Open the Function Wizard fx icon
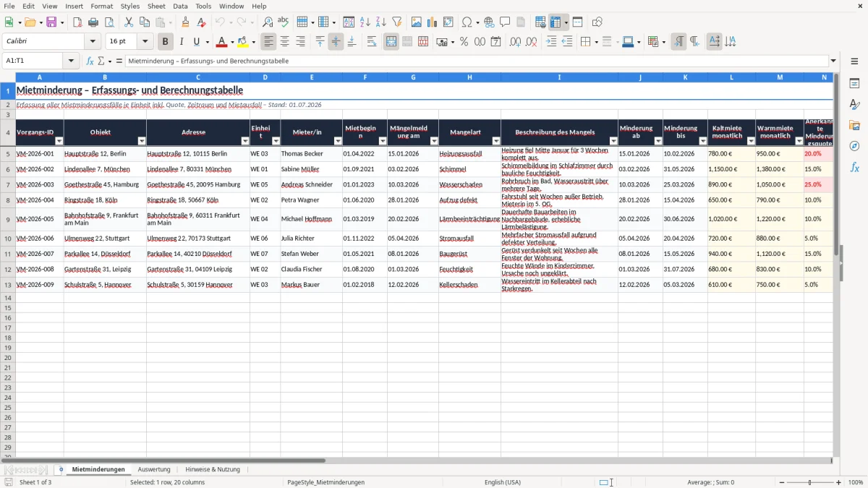 [x=90, y=61]
